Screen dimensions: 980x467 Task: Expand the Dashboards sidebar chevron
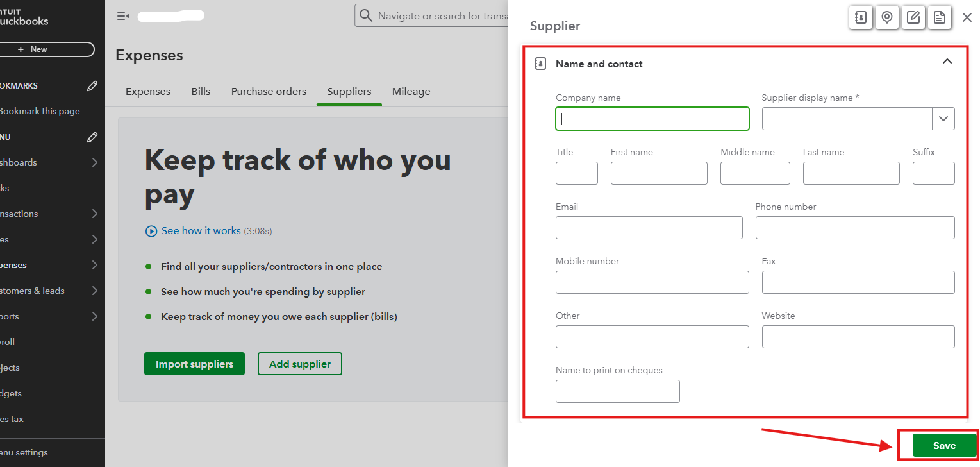coord(95,162)
